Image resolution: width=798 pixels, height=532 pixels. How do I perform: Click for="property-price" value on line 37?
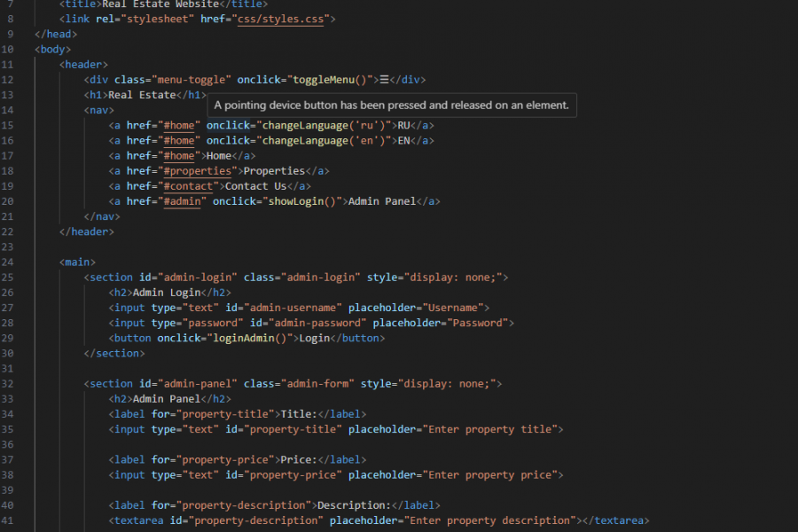tap(225, 459)
